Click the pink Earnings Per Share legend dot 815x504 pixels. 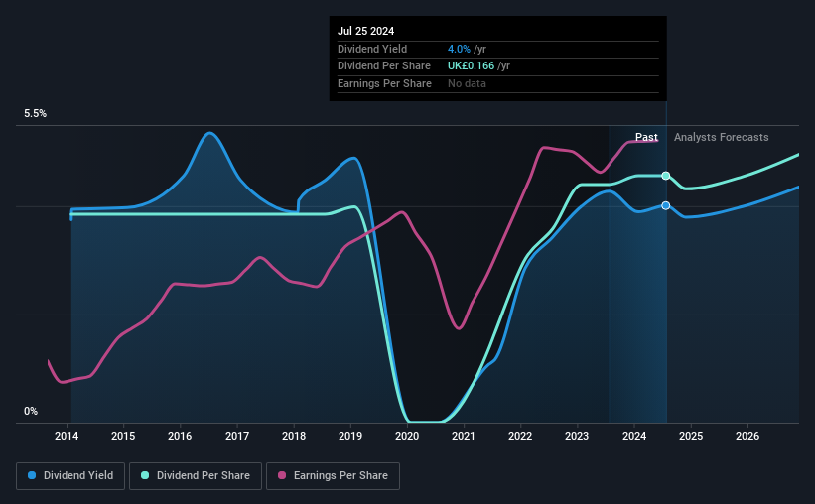click(282, 475)
